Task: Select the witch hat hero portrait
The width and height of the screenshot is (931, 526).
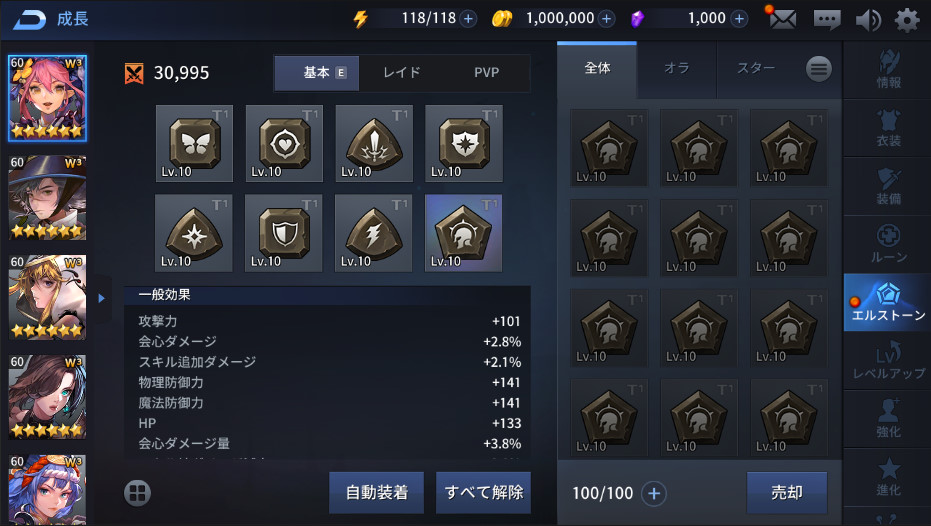Action: tap(48, 198)
